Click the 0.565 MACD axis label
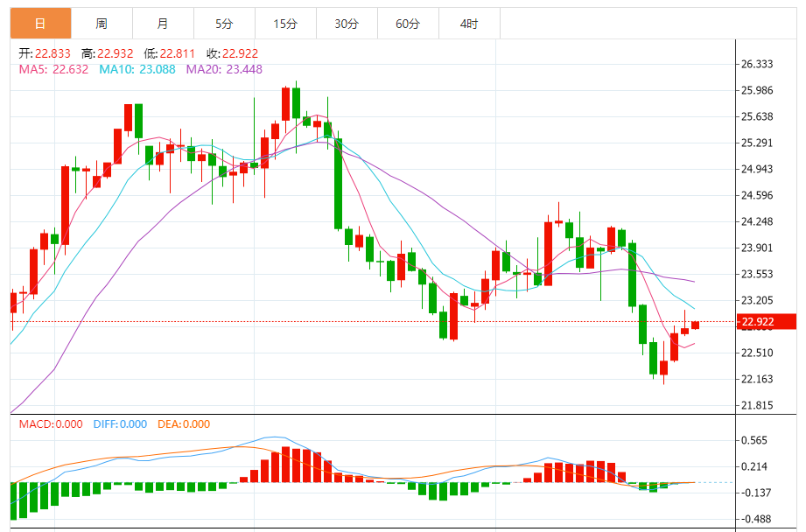 [x=754, y=440]
